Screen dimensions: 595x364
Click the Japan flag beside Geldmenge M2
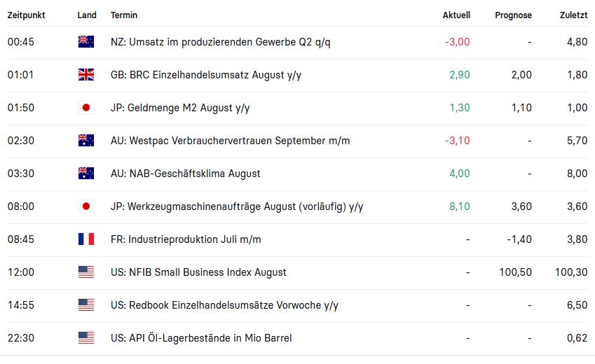pyautogui.click(x=86, y=108)
